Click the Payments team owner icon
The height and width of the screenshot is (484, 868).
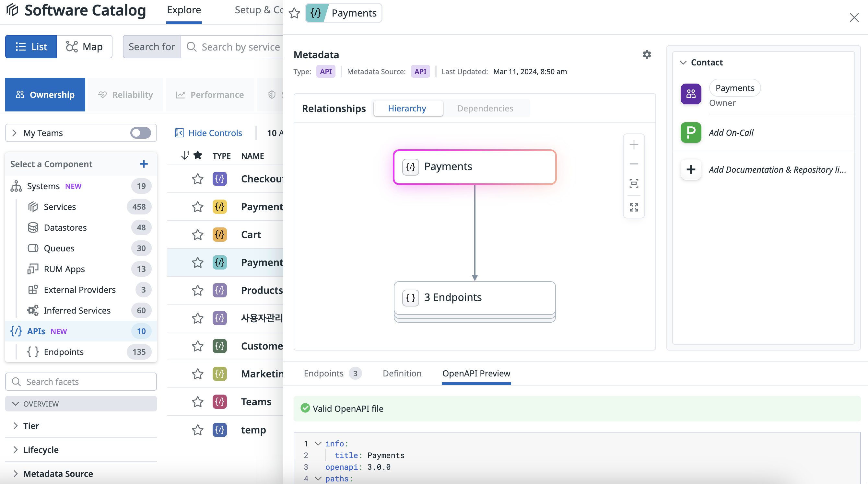coord(691,94)
